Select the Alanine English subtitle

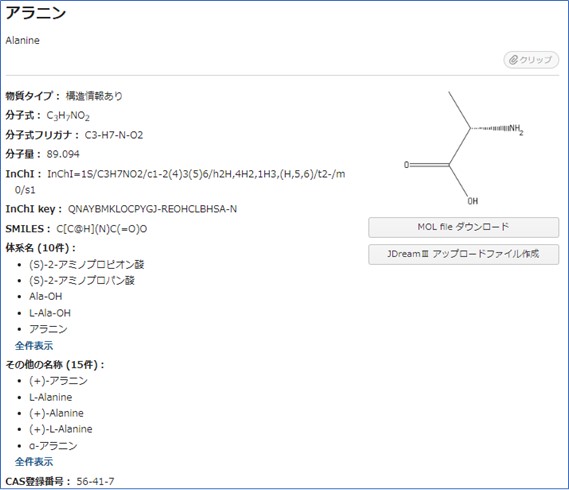(22, 40)
